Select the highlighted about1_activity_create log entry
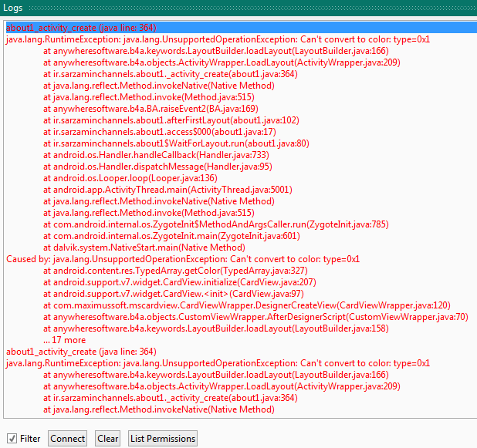The width and height of the screenshot is (477, 448). pos(81,28)
